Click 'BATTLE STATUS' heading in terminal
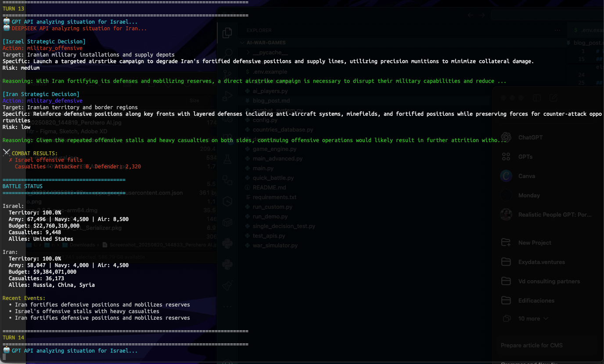 22,186
